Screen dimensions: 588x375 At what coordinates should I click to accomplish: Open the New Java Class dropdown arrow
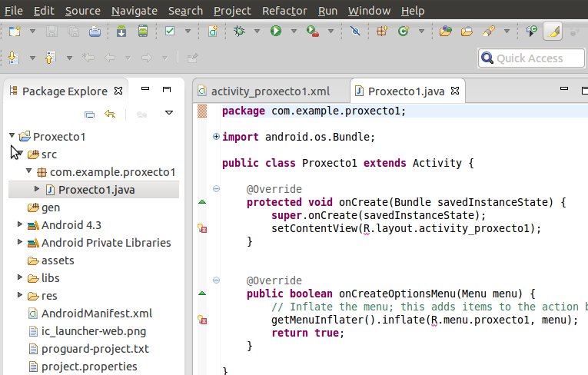[x=421, y=32]
